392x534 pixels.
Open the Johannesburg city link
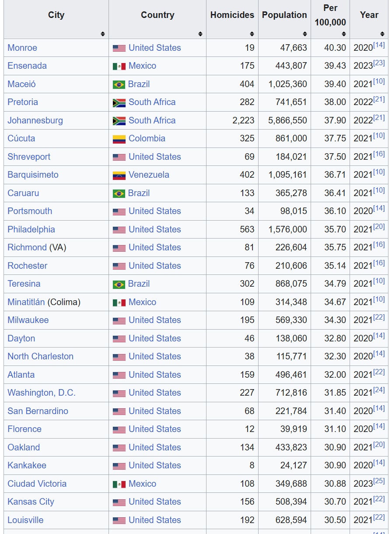[x=35, y=120]
